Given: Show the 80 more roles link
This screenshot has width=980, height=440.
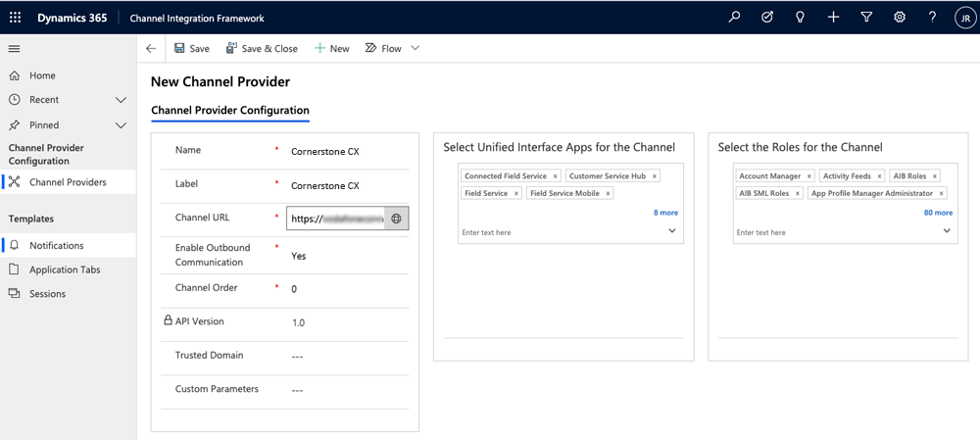Looking at the screenshot, I should (x=938, y=213).
